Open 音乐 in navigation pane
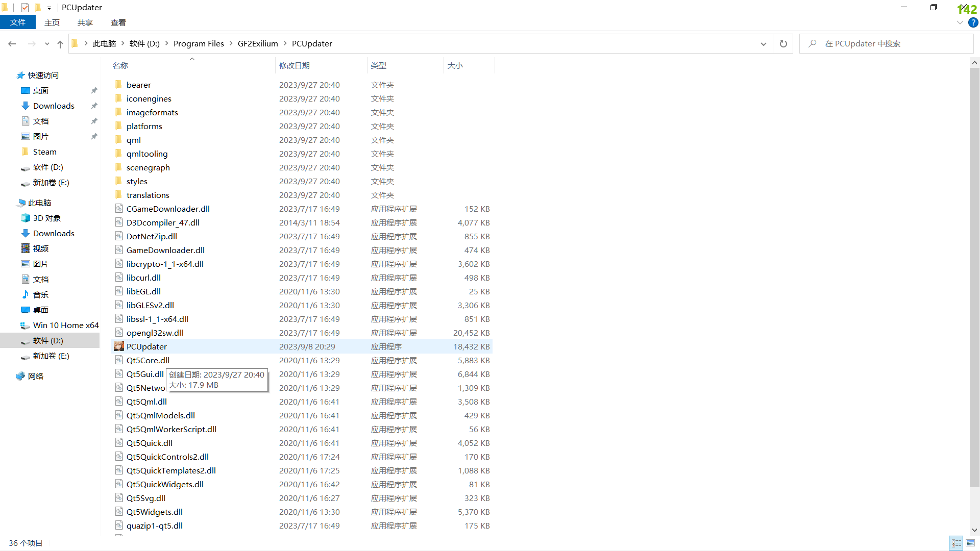This screenshot has width=980, height=551. click(x=41, y=295)
